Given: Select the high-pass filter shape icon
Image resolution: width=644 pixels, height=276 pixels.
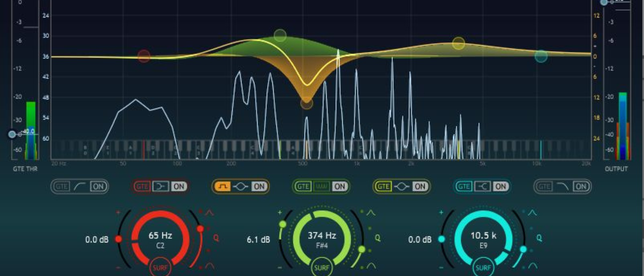Looking at the screenshot, I should 80,186.
